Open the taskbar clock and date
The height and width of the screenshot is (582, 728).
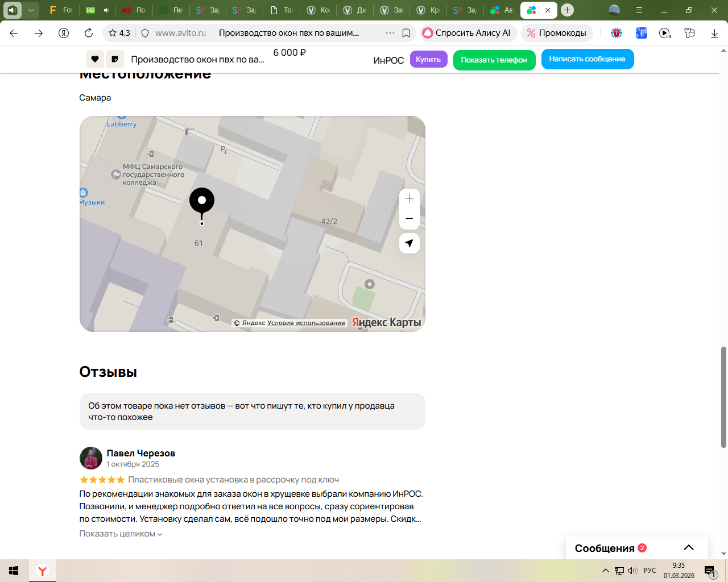(679, 571)
